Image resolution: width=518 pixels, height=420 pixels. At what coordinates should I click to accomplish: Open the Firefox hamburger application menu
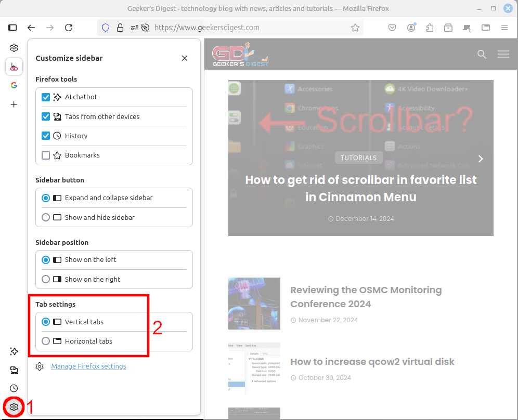tap(504, 28)
